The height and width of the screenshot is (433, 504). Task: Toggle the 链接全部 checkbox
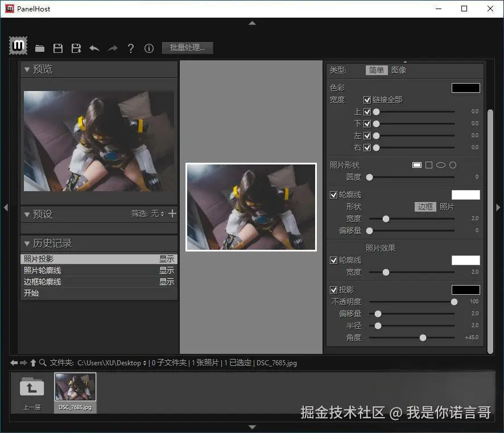(x=367, y=100)
